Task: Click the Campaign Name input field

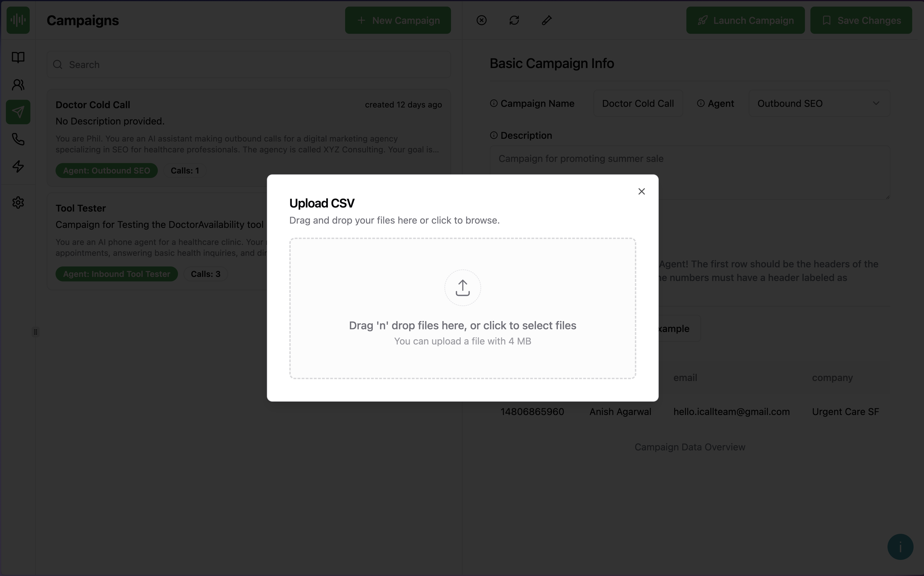Action: coord(638,104)
